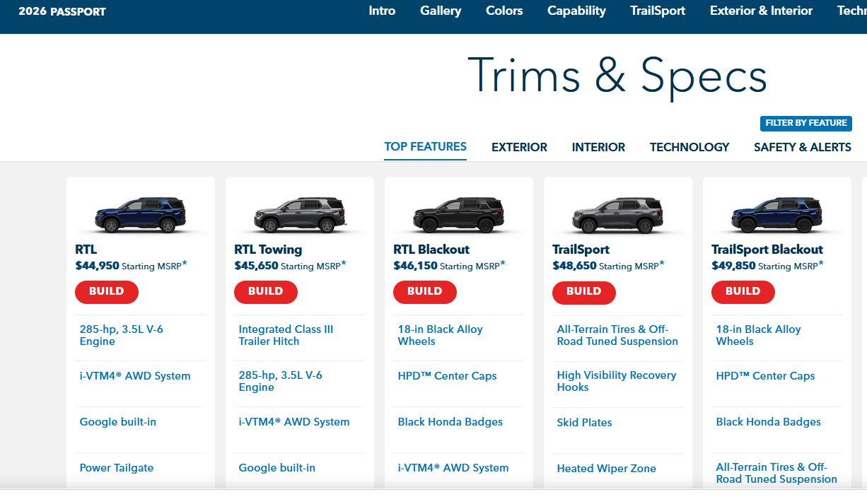Build the TrailSport Blackout trim

(x=743, y=292)
